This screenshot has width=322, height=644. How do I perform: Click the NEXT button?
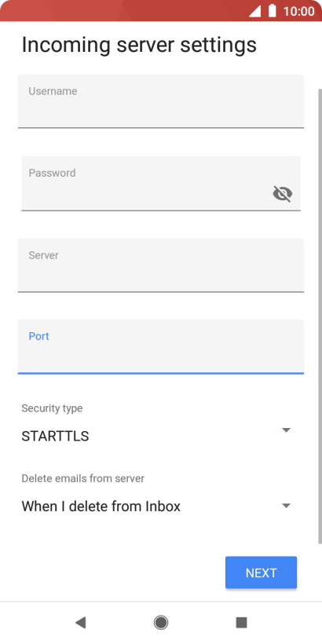[x=262, y=573]
